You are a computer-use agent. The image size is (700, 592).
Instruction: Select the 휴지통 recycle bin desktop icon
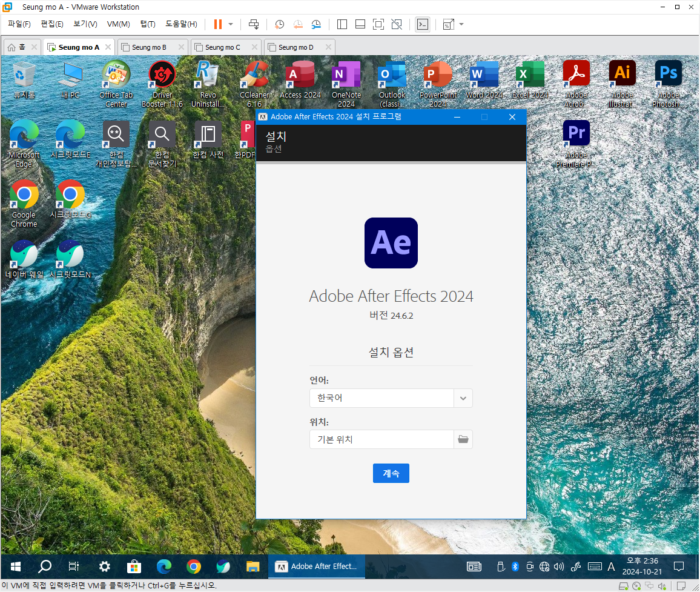point(24,81)
